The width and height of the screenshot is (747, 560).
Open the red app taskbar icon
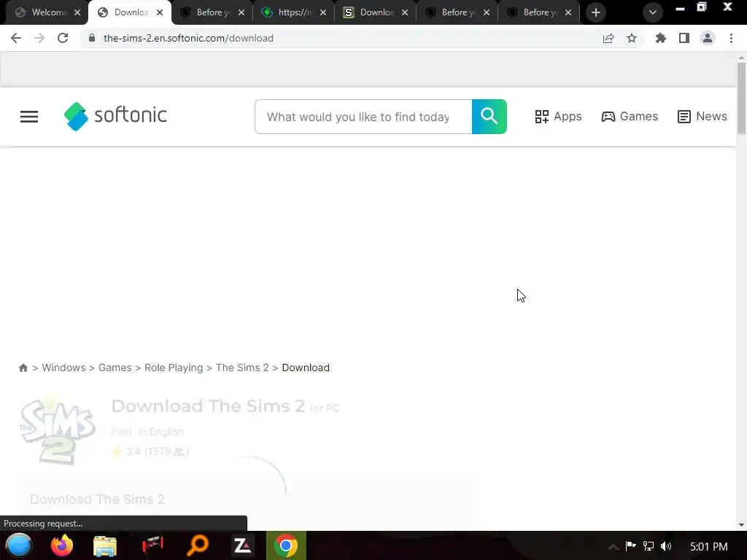(152, 545)
